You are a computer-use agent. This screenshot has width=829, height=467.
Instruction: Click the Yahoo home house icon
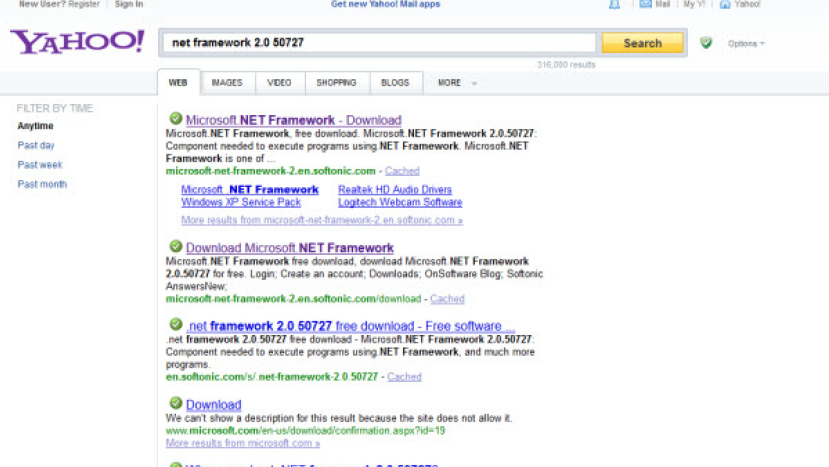(725, 4)
